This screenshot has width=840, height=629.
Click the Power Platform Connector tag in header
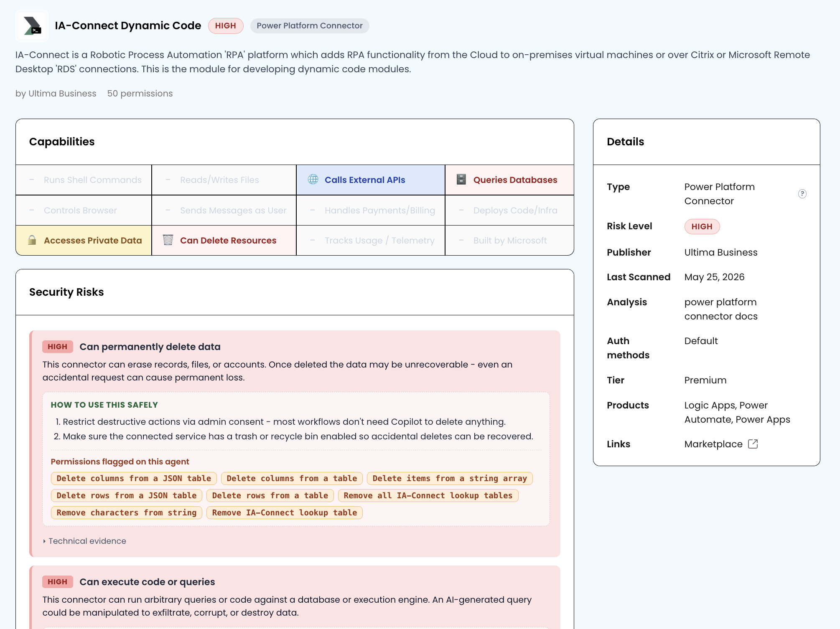pyautogui.click(x=310, y=26)
